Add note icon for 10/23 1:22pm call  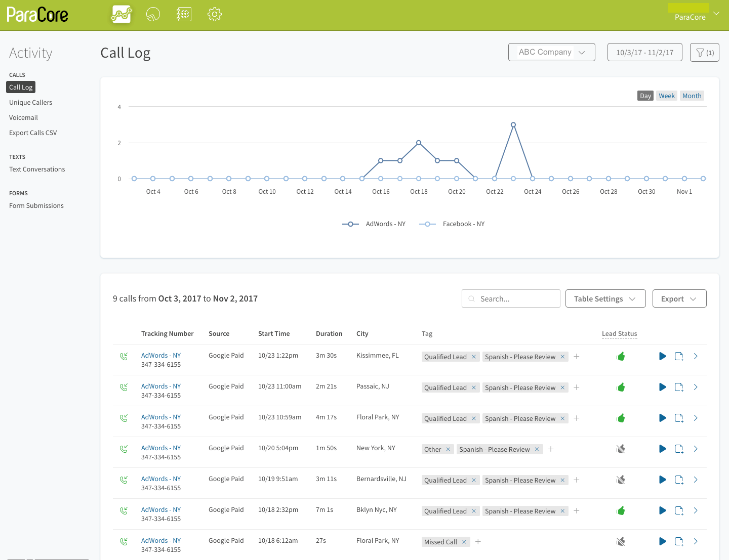pyautogui.click(x=679, y=357)
